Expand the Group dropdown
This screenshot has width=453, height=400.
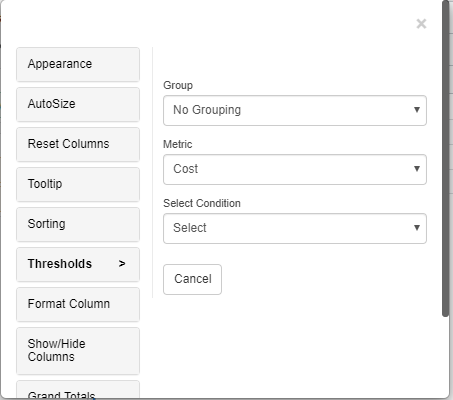click(x=295, y=110)
